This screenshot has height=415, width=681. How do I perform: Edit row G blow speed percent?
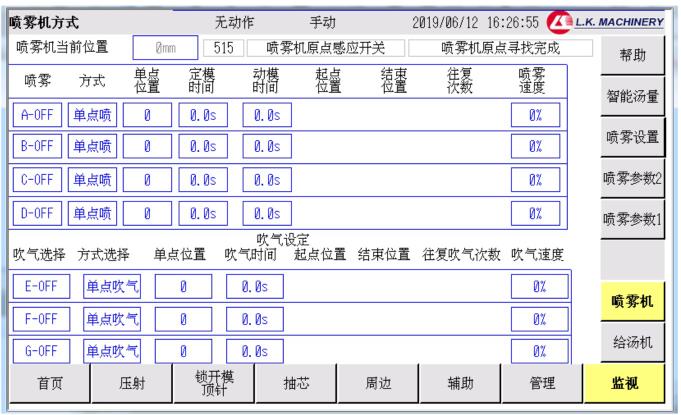click(539, 351)
